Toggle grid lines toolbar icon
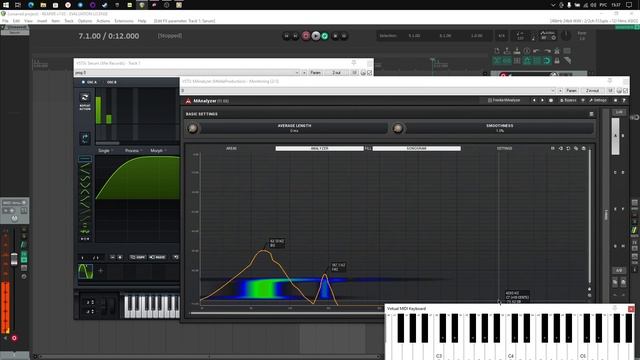The height and width of the screenshot is (360, 640). tap(537, 61)
